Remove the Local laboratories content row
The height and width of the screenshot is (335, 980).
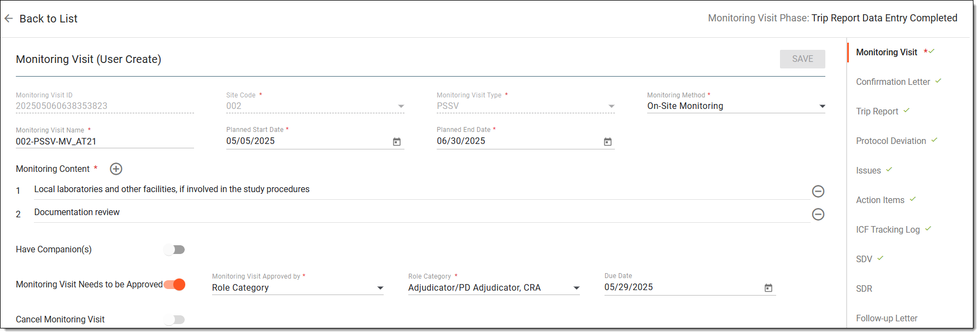818,191
